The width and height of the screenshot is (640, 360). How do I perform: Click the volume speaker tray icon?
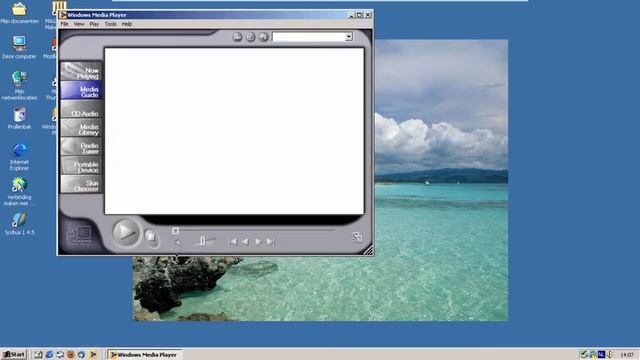click(x=609, y=355)
